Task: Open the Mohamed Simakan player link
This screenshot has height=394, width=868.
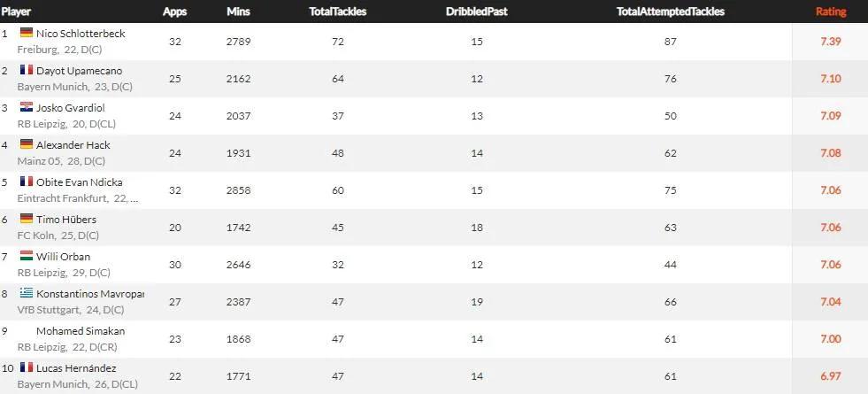Action: 80,331
